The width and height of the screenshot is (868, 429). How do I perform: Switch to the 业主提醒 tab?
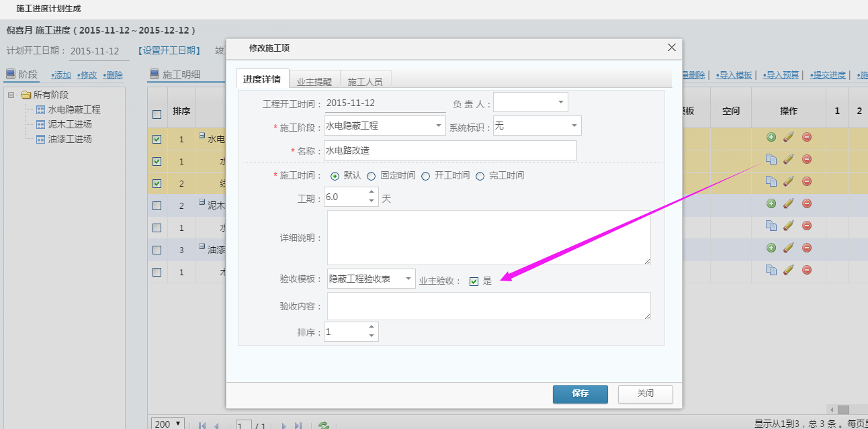tap(314, 81)
